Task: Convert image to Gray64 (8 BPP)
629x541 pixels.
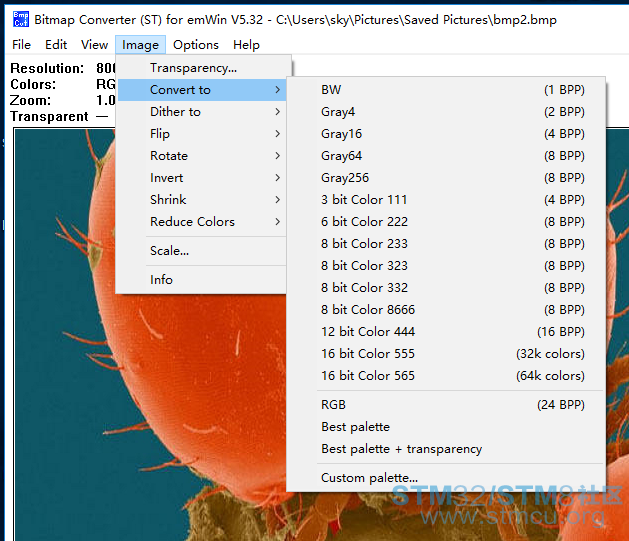Action: 446,156
